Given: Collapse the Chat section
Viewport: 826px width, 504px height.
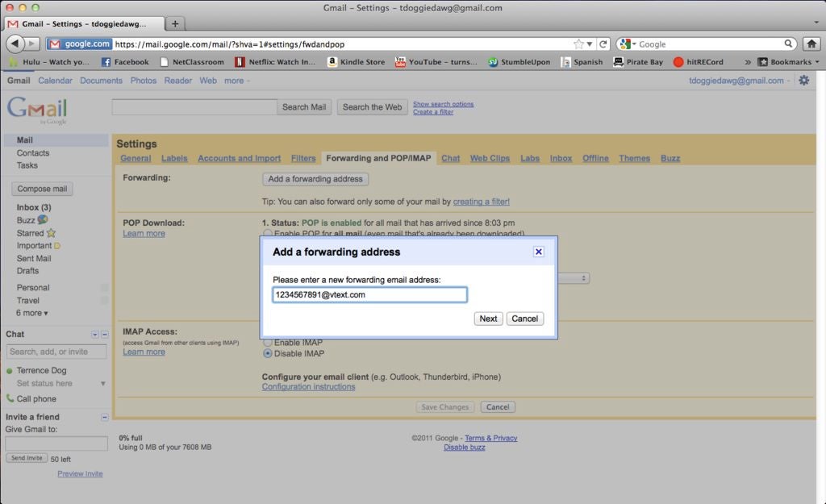Looking at the screenshot, I should pyautogui.click(x=104, y=335).
